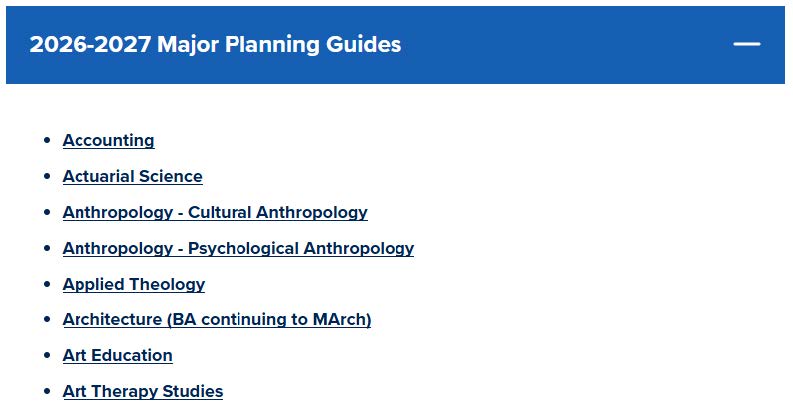The height and width of the screenshot is (407, 793).
Task: Click the bullet beside Art Therapy Studies
Action: pyautogui.click(x=47, y=392)
